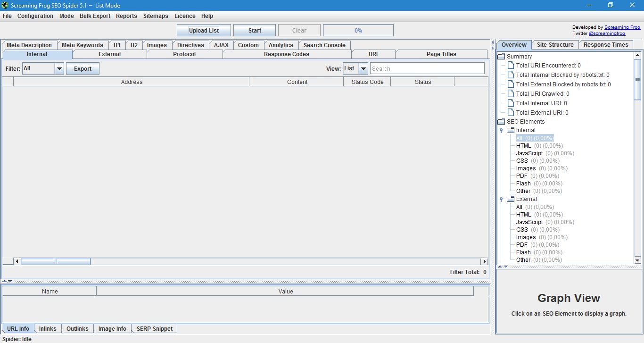Open the Filter dropdown showing All
This screenshot has width=644, height=343.
coord(43,69)
